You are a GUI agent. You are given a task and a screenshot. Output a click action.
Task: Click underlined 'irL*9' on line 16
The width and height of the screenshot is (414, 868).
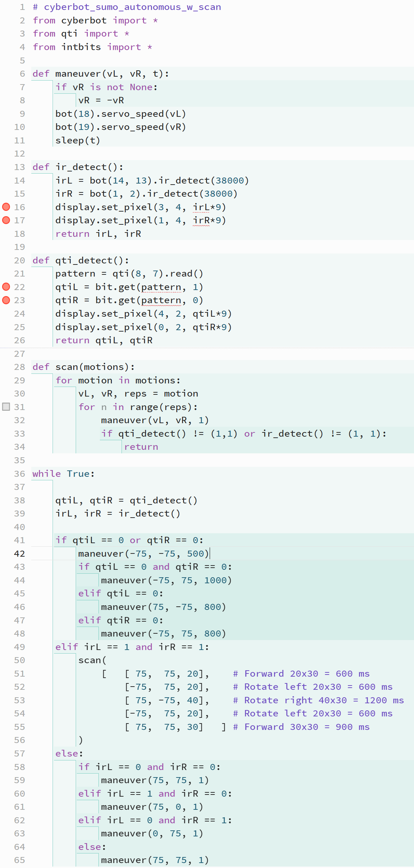pos(207,207)
